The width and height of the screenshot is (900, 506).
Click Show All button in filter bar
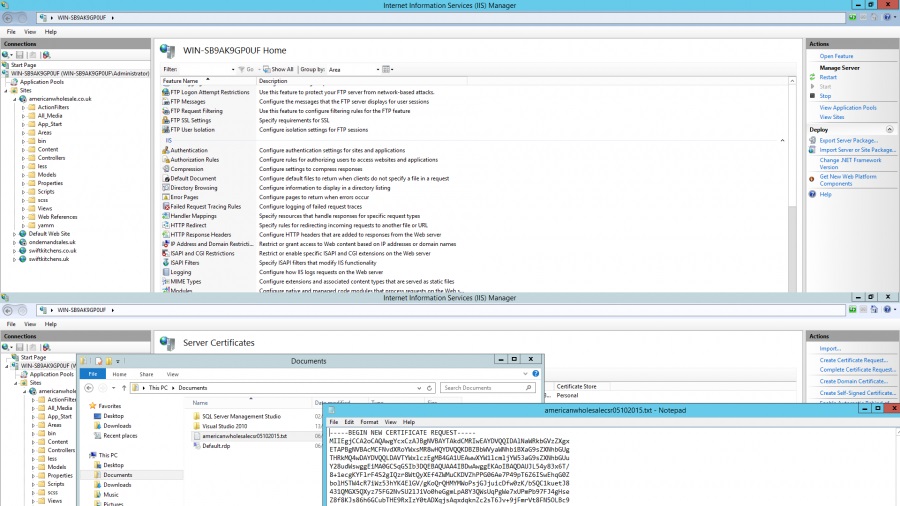(x=278, y=69)
